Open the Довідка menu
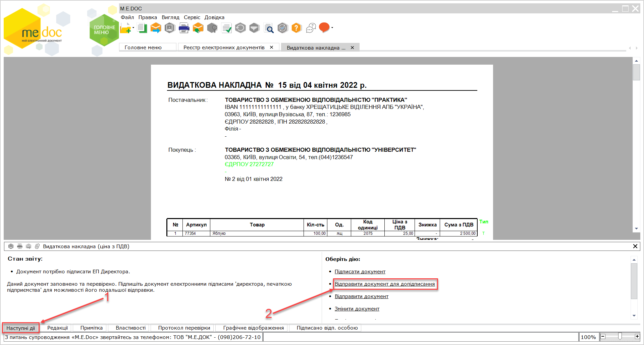This screenshot has height=345, width=644. point(214,17)
